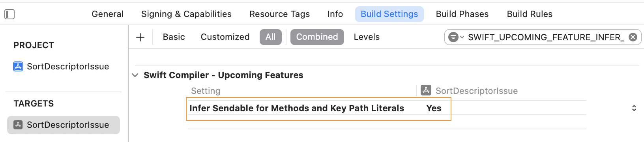Click the SortDescriptorIssue column header icon

point(426,90)
